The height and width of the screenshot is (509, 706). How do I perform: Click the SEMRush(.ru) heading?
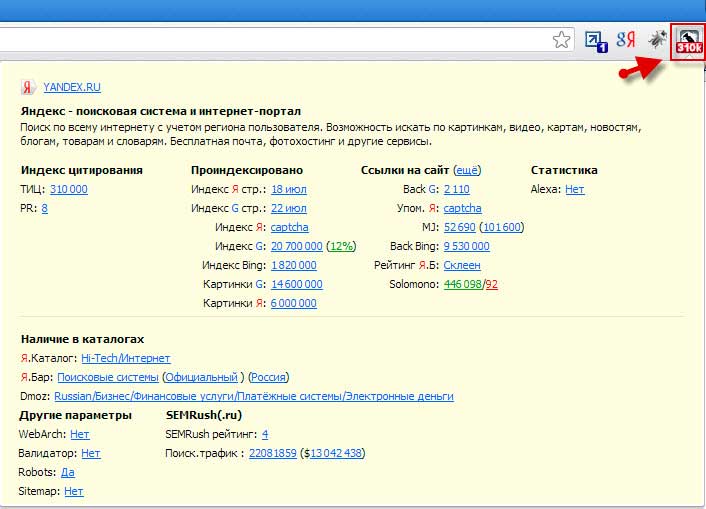click(204, 415)
